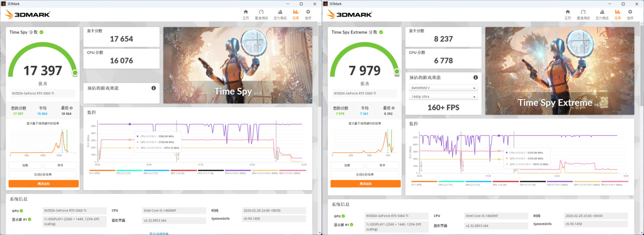
Task: Toggle orange 帧率 (FPS) legend in Time Spy chart
Action: coord(102,172)
